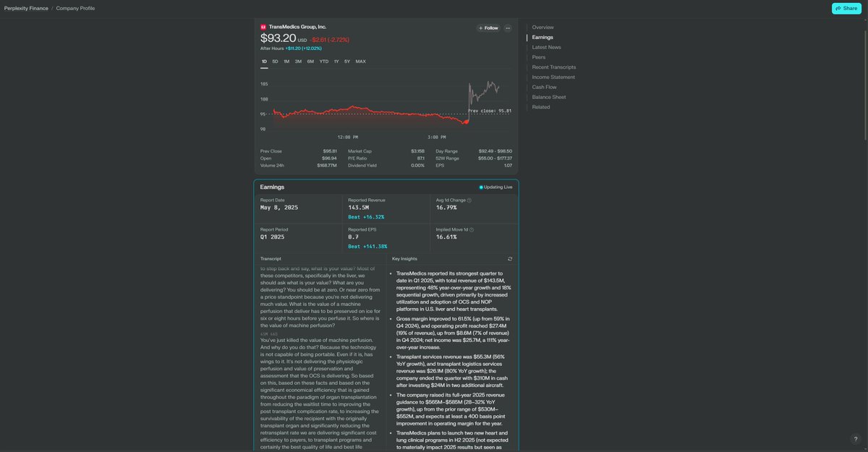The width and height of the screenshot is (868, 452).
Task: Click the Implied Move 16.61% value
Action: [x=446, y=236]
